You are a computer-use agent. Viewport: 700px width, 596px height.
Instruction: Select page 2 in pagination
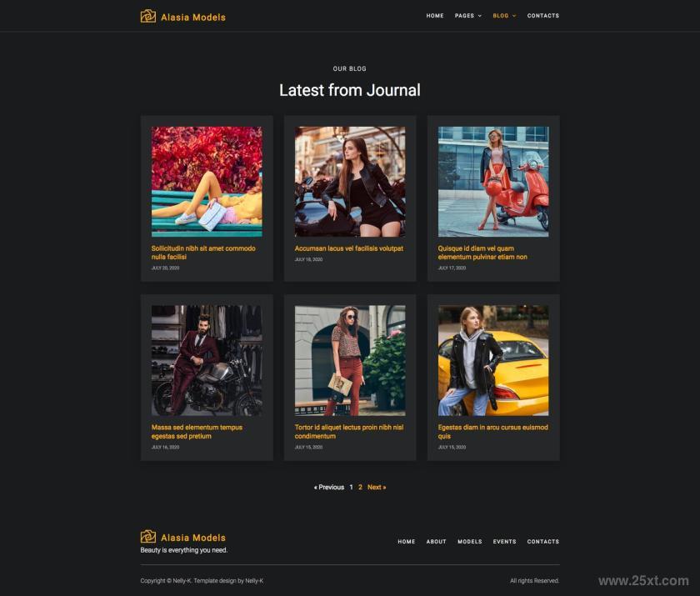(x=360, y=487)
